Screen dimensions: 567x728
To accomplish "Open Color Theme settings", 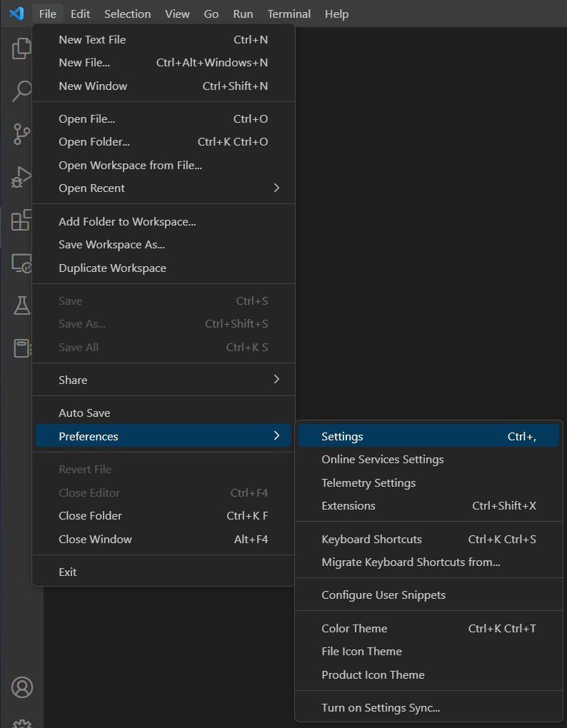I will pos(353,628).
